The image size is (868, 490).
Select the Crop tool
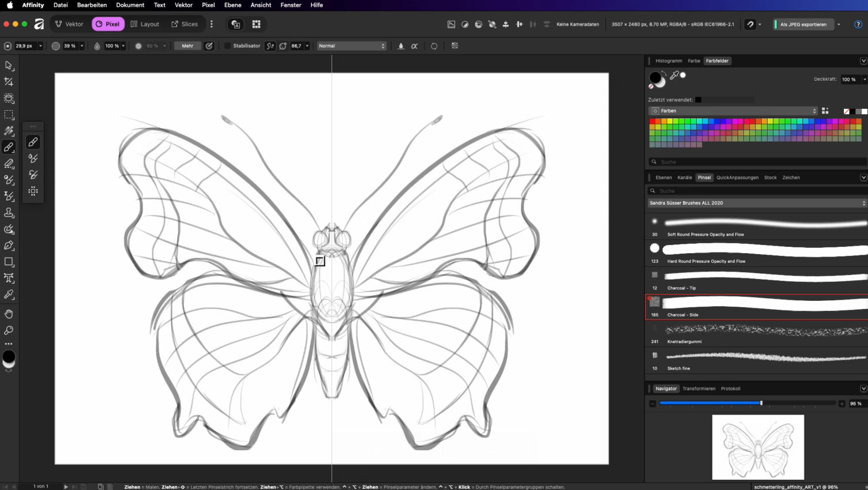coord(9,82)
